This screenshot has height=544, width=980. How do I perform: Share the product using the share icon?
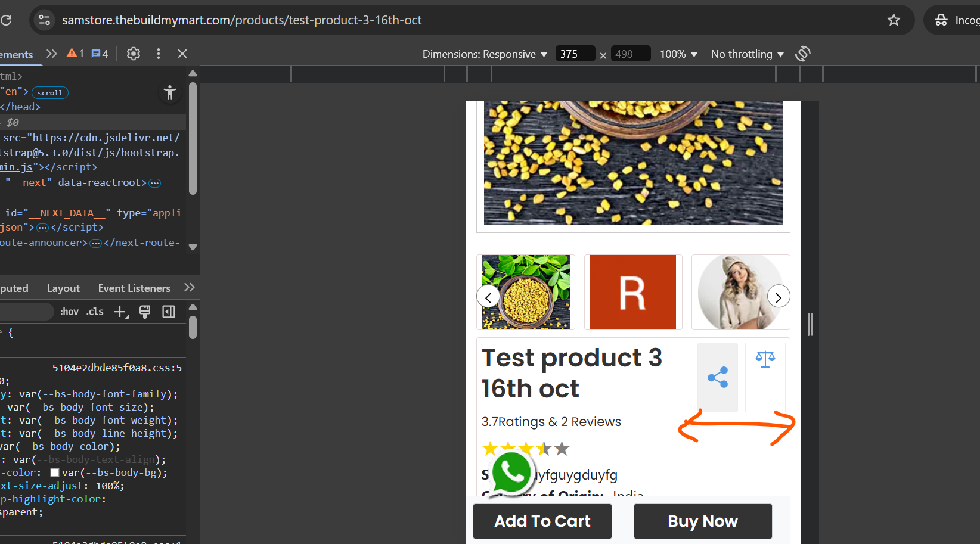coord(718,377)
